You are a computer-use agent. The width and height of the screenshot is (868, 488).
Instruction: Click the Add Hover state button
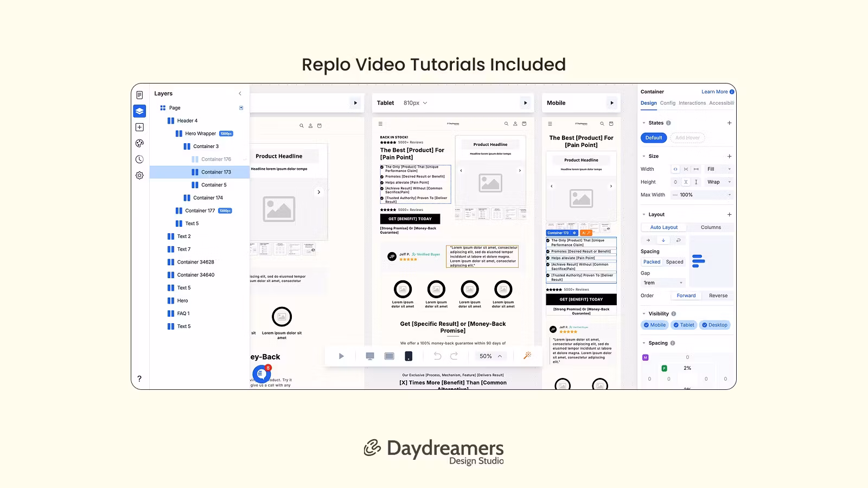tap(687, 138)
